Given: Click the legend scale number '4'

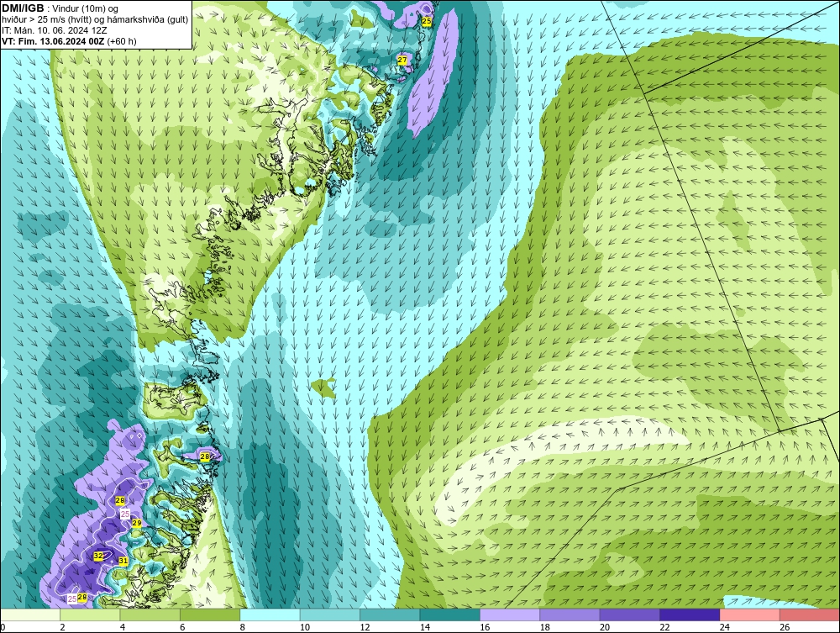Looking at the screenshot, I should [123, 627].
